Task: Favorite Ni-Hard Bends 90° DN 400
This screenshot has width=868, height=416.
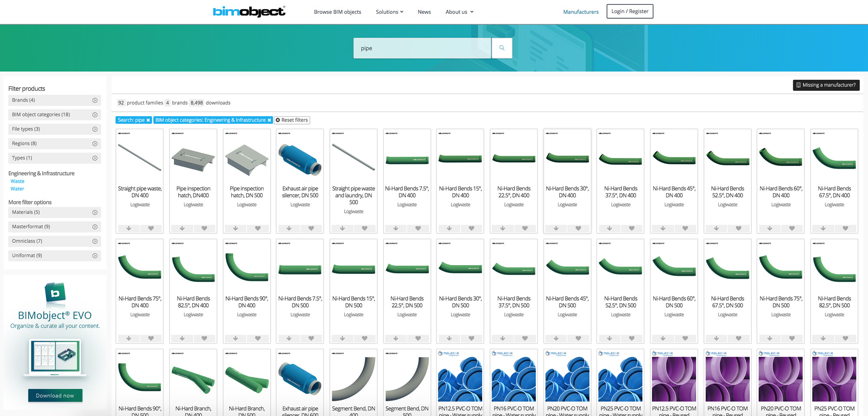Action: (x=258, y=338)
